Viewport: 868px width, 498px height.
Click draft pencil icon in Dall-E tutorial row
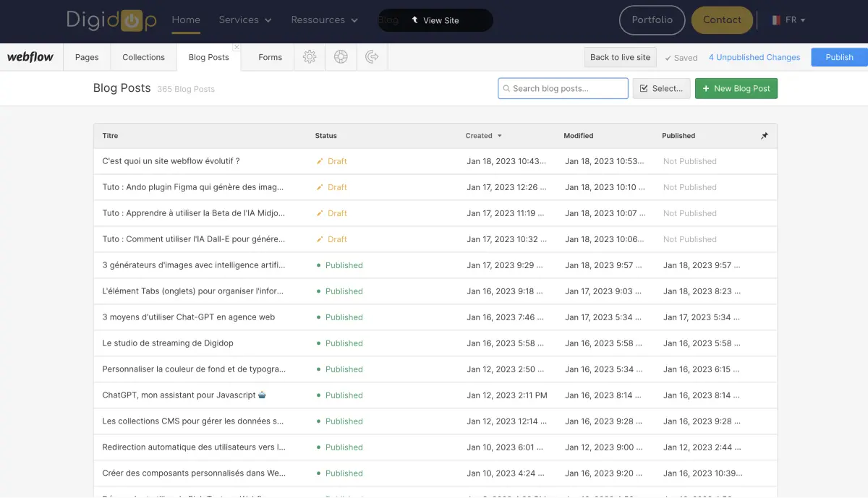point(320,239)
